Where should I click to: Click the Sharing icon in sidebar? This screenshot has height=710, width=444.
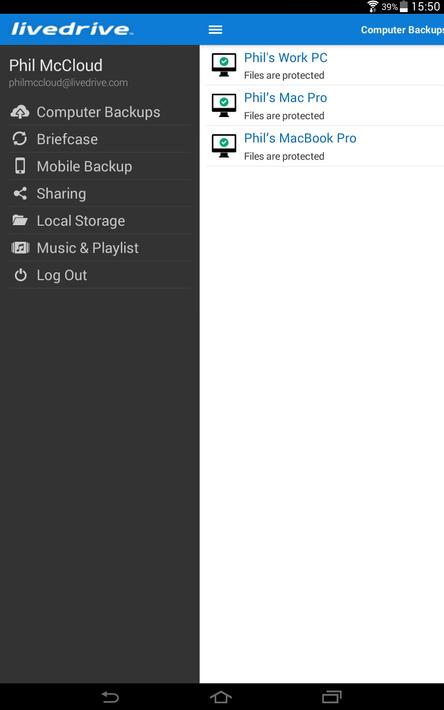point(20,193)
